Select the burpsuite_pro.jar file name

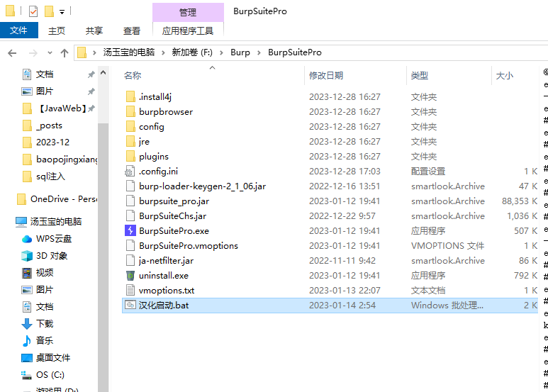(x=174, y=201)
